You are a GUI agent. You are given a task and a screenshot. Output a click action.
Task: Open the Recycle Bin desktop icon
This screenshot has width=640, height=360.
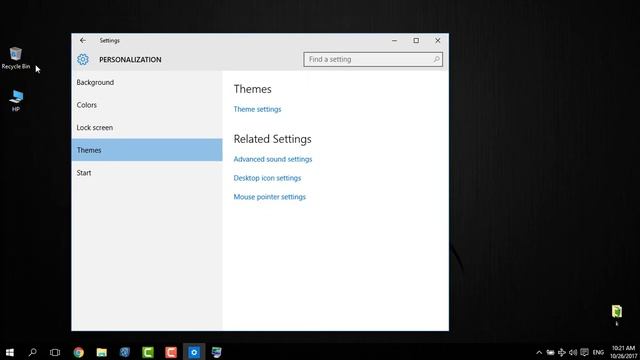point(16,58)
